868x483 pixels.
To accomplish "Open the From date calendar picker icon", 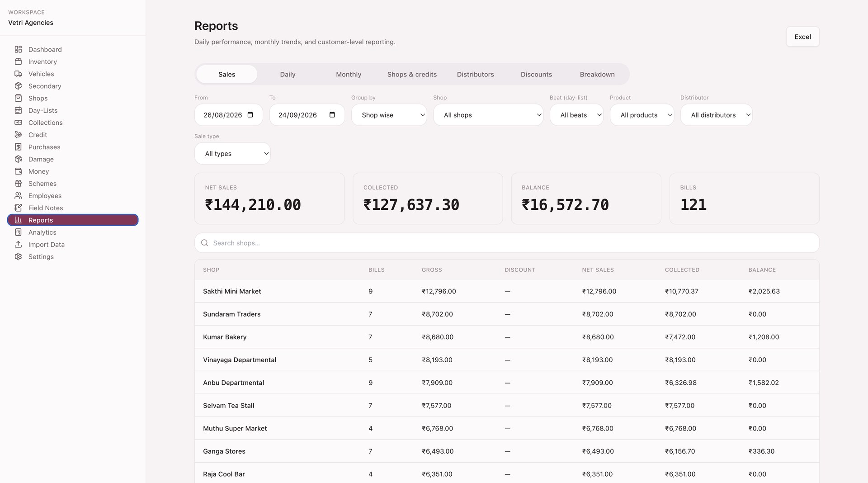I will 250,115.
